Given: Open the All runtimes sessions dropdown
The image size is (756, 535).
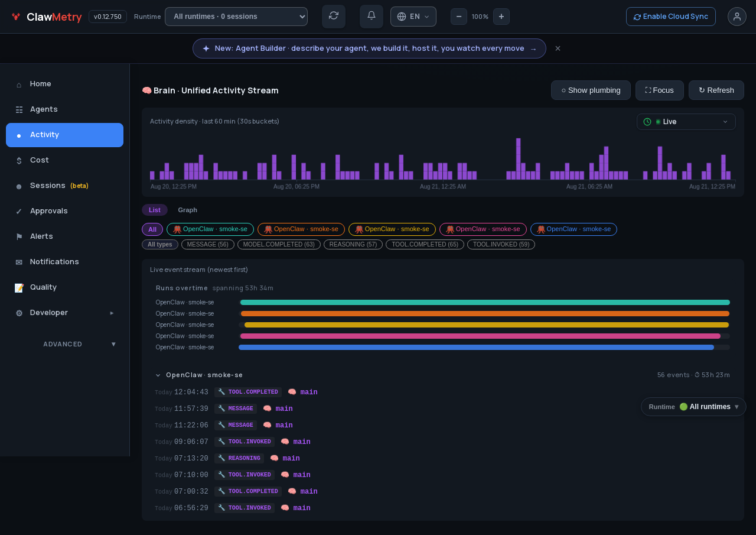Looking at the screenshot, I should point(236,17).
